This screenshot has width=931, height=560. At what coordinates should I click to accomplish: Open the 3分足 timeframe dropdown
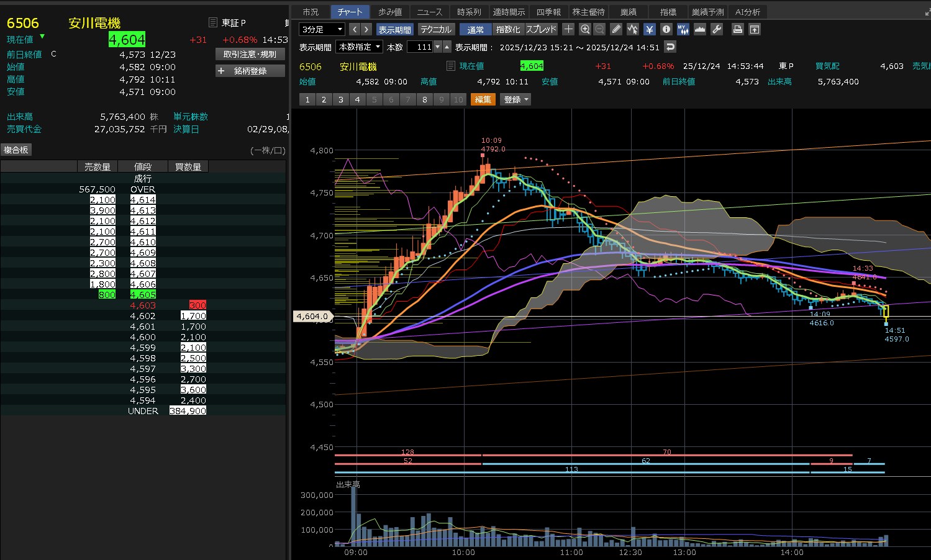click(x=322, y=29)
